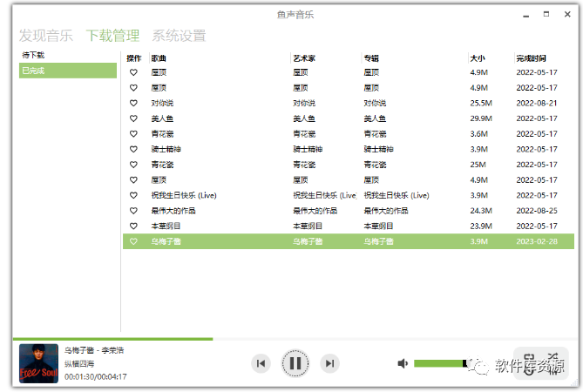Click the heart beside 最伟大的作品
The height and width of the screenshot is (392, 583).
[133, 211]
